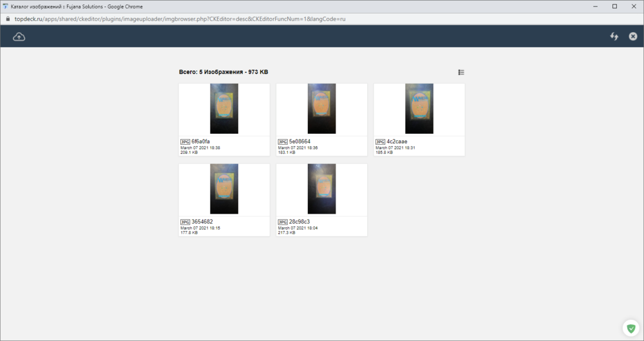Close the image browser with X icon

click(633, 37)
